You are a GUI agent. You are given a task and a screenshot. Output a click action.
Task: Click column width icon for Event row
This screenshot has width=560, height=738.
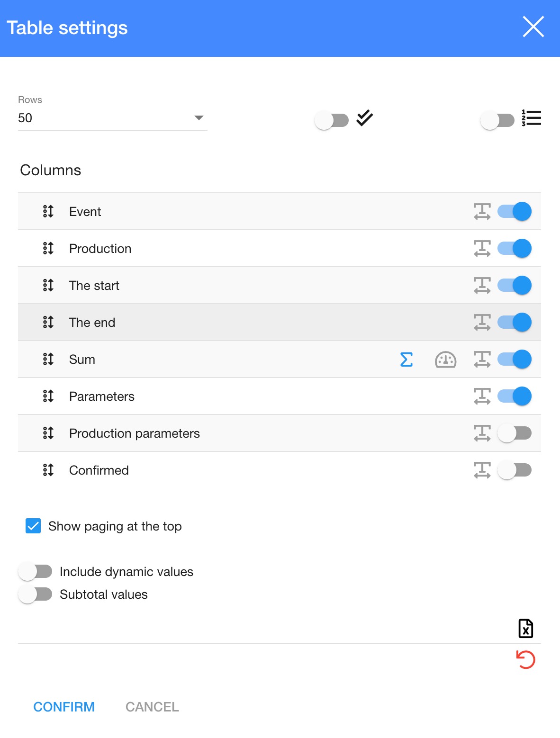482,212
